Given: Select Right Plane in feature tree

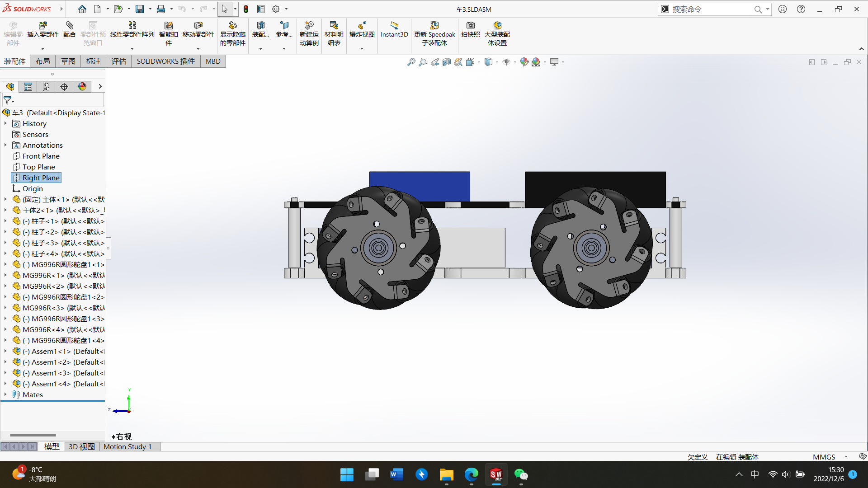Looking at the screenshot, I should pos(37,178).
